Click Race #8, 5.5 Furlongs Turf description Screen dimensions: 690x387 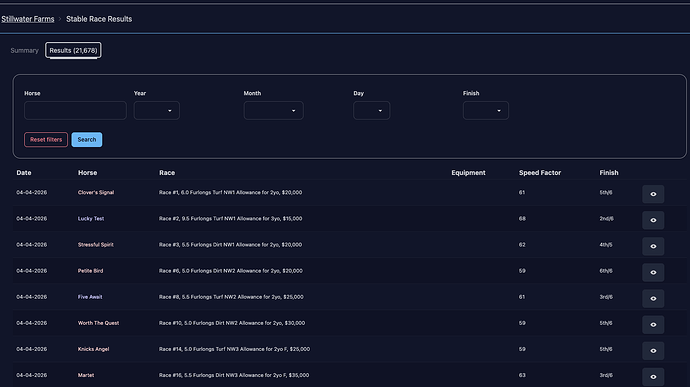(231, 297)
